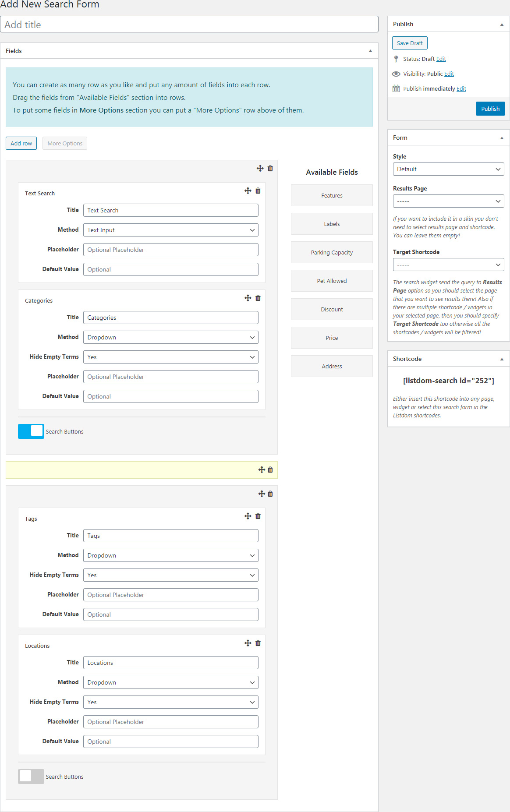Click the Categories Title input

tap(171, 318)
